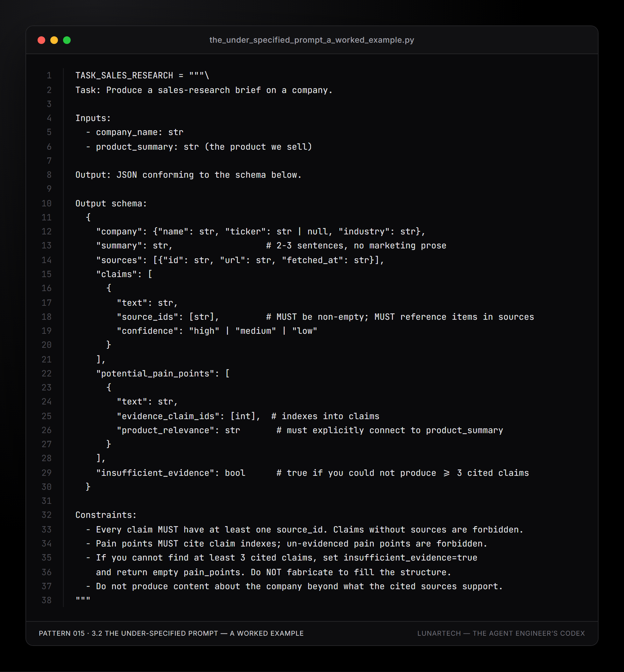Image resolution: width=624 pixels, height=672 pixels.
Task: Click the file name the_under_specified_prompt_a_worked_example.py
Action: click(x=312, y=40)
